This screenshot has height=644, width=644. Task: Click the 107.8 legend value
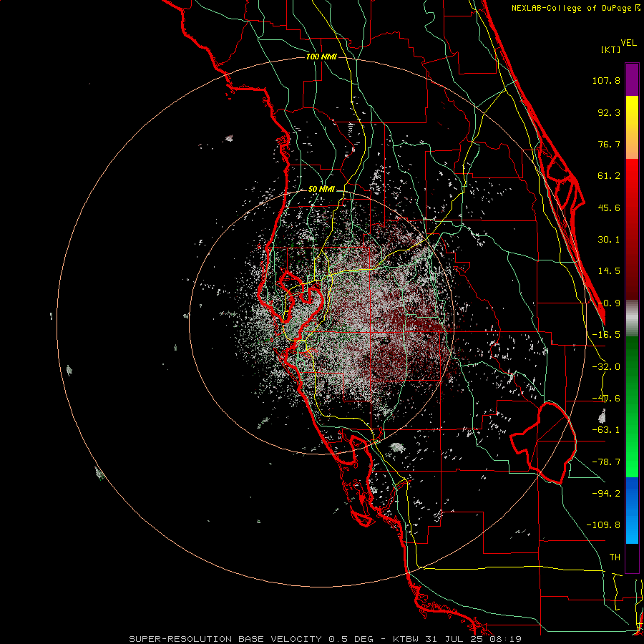[606, 80]
